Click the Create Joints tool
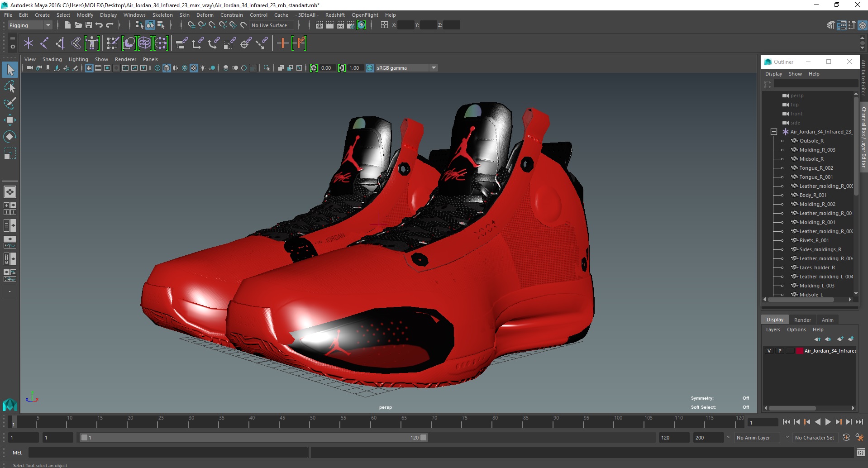Viewport: 868px width, 468px height. 44,43
